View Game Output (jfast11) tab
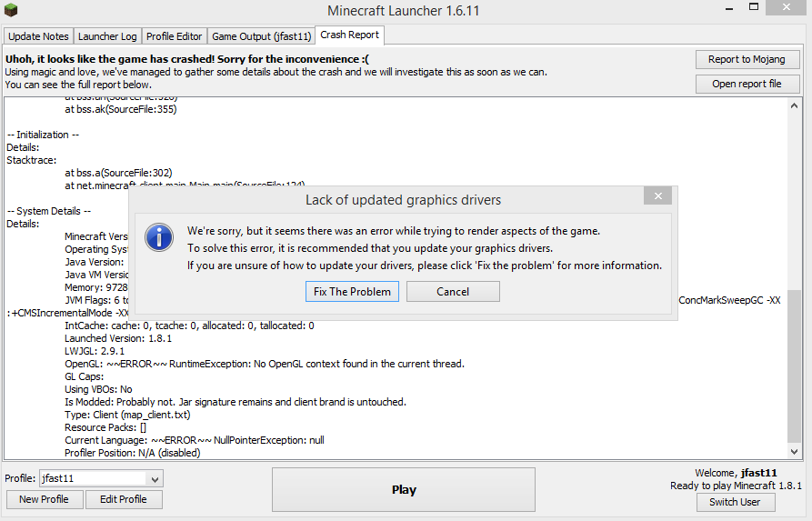The width and height of the screenshot is (812, 521). [262, 36]
